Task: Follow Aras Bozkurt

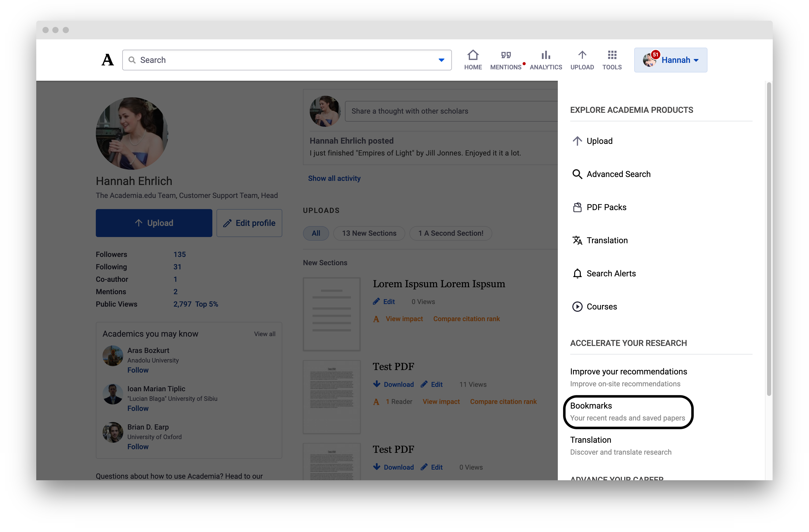Action: (138, 370)
